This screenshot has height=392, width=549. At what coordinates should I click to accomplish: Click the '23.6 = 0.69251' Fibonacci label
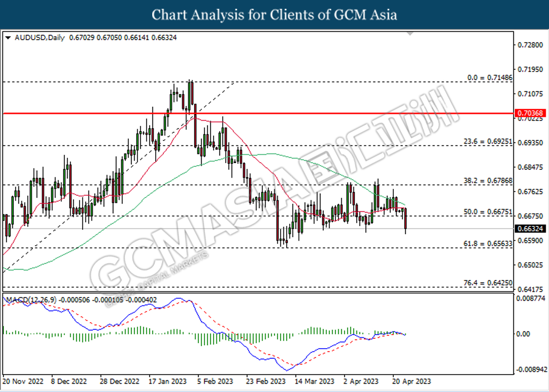pyautogui.click(x=488, y=141)
